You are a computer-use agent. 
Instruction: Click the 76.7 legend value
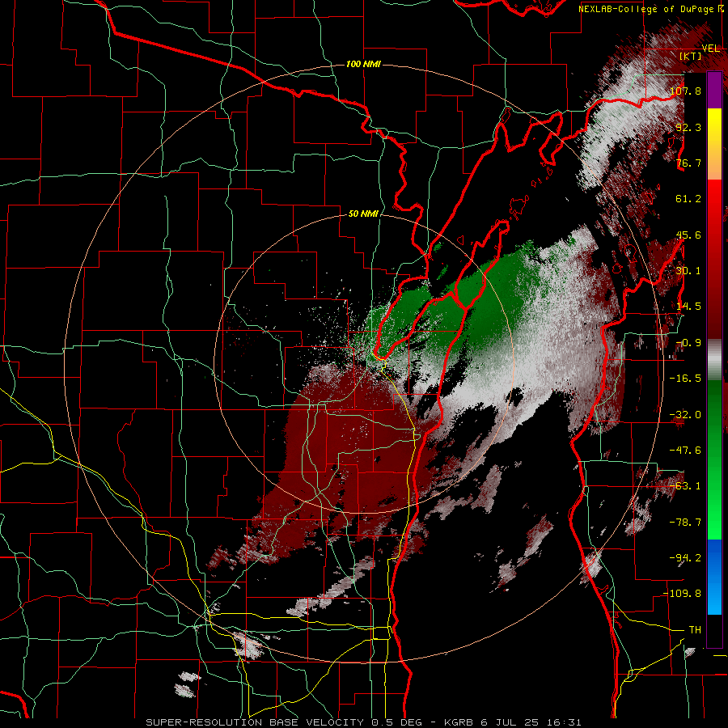688,163
